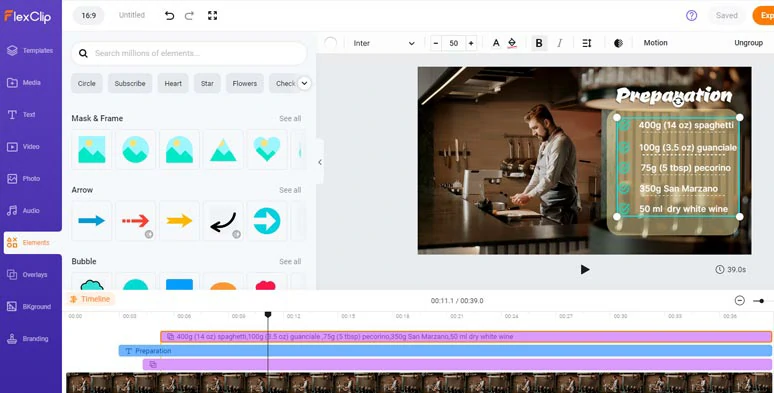
Task: Zoom out the timeline
Action: pos(739,301)
